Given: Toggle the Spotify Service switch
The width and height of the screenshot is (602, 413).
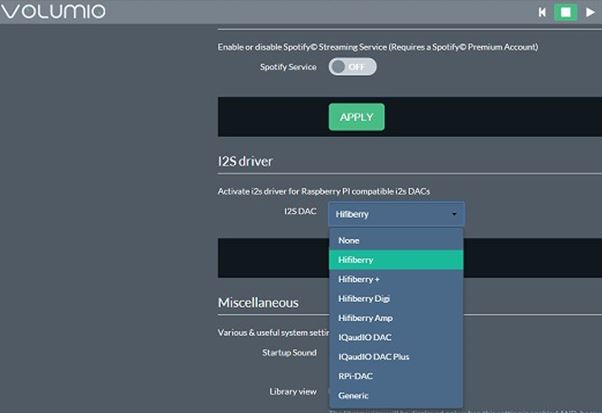Looking at the screenshot, I should (352, 67).
